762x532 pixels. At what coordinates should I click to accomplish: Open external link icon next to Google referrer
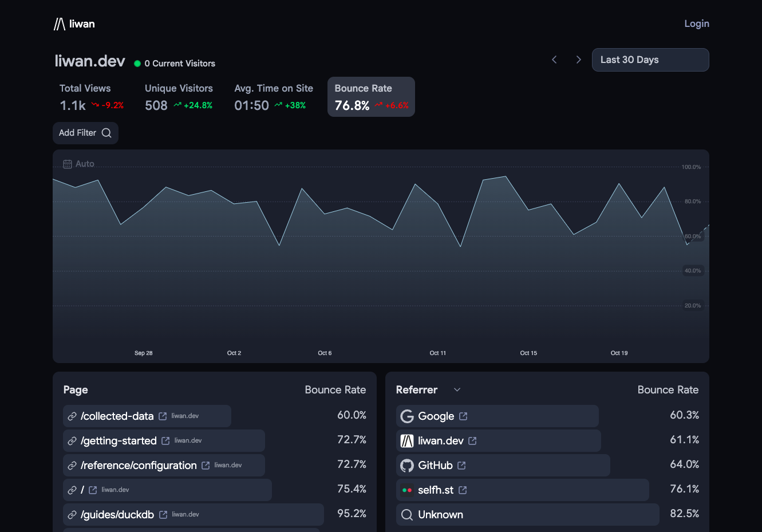tap(463, 416)
